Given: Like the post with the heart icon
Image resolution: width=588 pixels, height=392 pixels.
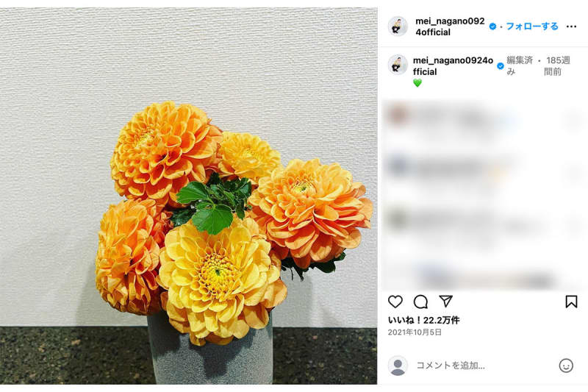Looking at the screenshot, I should point(395,302).
